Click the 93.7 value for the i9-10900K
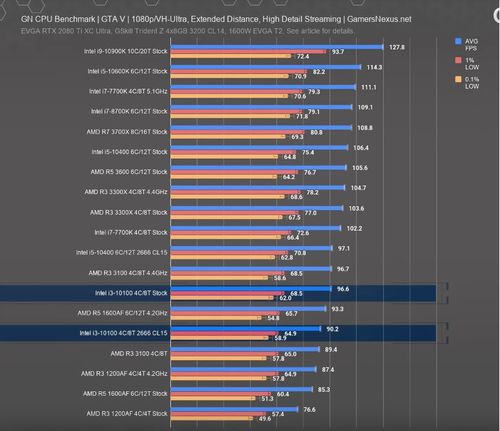 pyautogui.click(x=338, y=52)
